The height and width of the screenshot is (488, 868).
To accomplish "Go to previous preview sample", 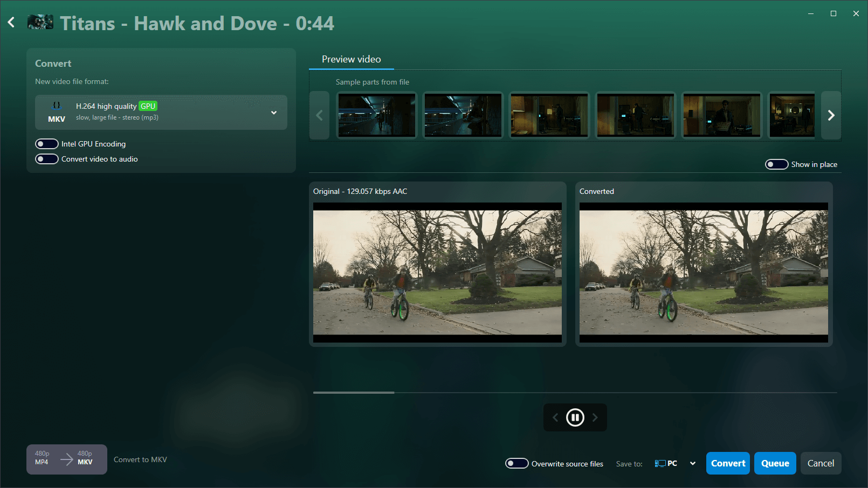I will pos(555,417).
